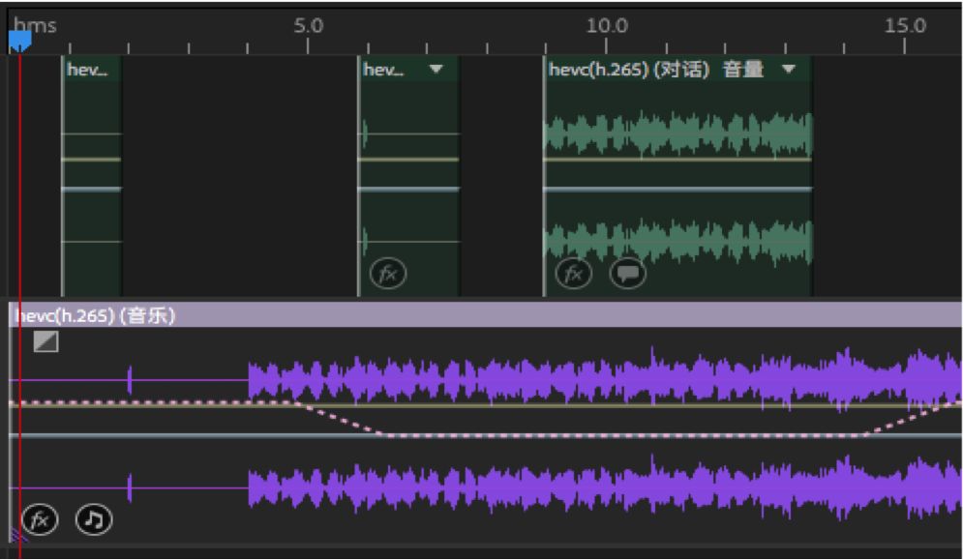The height and width of the screenshot is (560, 963).
Task: Select the first short hev clip
Action: coord(92,176)
